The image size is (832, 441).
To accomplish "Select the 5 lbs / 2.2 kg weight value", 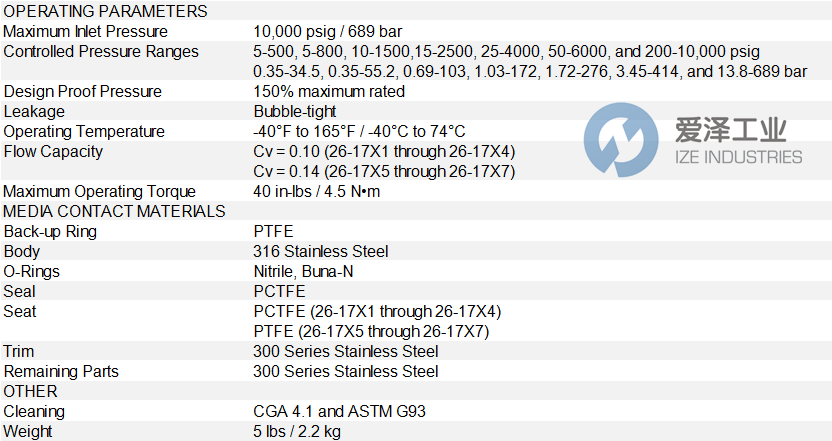I will (297, 431).
